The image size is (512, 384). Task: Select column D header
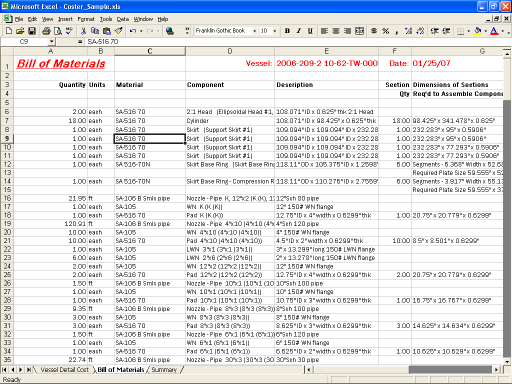[230, 51]
